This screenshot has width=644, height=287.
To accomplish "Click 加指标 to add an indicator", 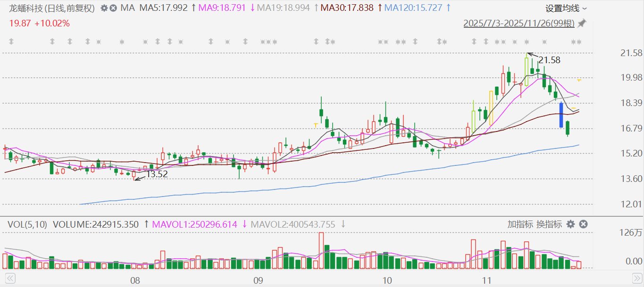I will pyautogui.click(x=520, y=224).
